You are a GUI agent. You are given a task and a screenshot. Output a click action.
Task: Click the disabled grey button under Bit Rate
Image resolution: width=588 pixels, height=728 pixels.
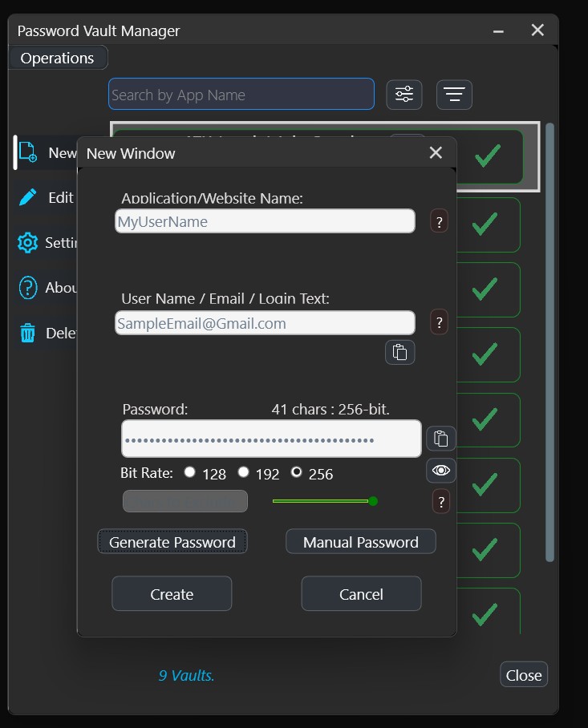[x=185, y=501]
